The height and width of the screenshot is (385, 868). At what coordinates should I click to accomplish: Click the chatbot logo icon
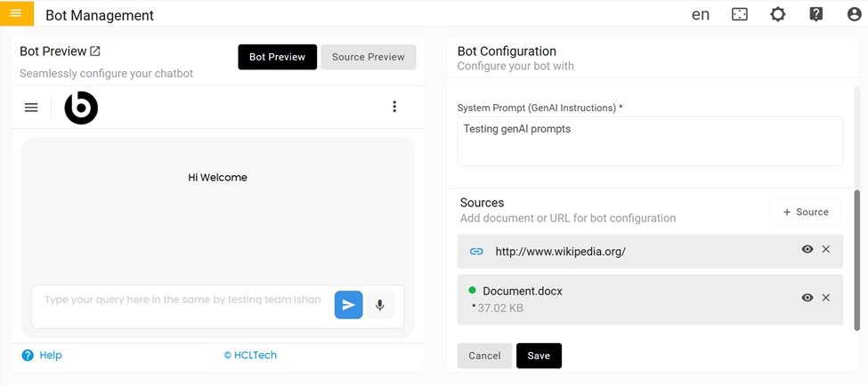81,108
